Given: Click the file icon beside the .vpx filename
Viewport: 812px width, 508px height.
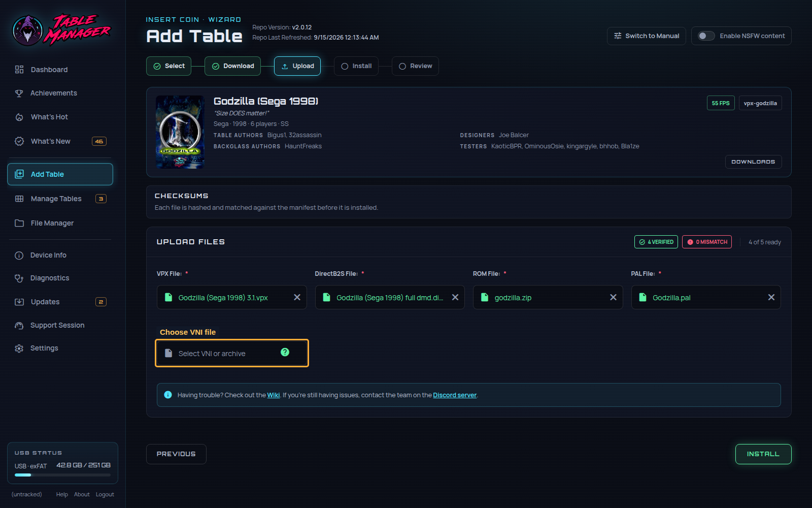Looking at the screenshot, I should coord(168,297).
